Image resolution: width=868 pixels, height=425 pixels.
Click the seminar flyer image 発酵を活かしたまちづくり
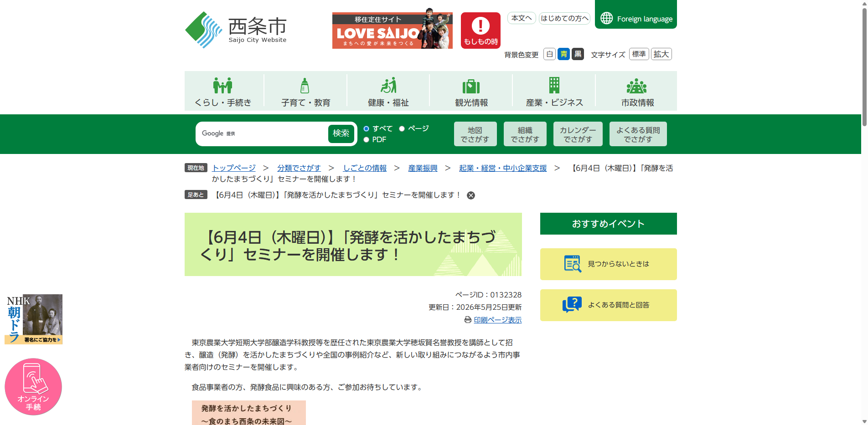pos(249,413)
